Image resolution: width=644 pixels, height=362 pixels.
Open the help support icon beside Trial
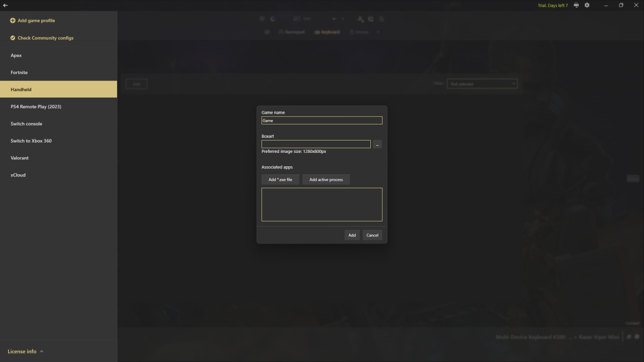point(576,5)
